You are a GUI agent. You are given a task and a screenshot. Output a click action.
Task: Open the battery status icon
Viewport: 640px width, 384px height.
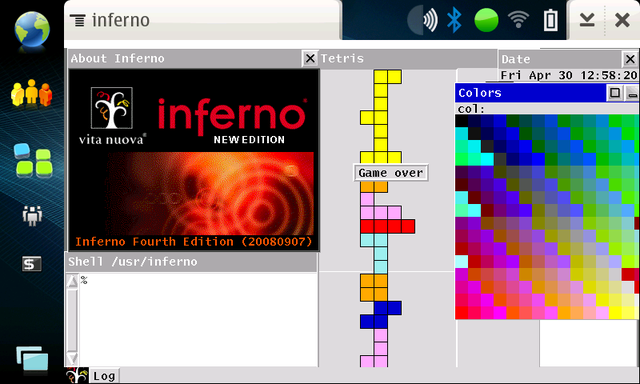pyautogui.click(x=550, y=20)
